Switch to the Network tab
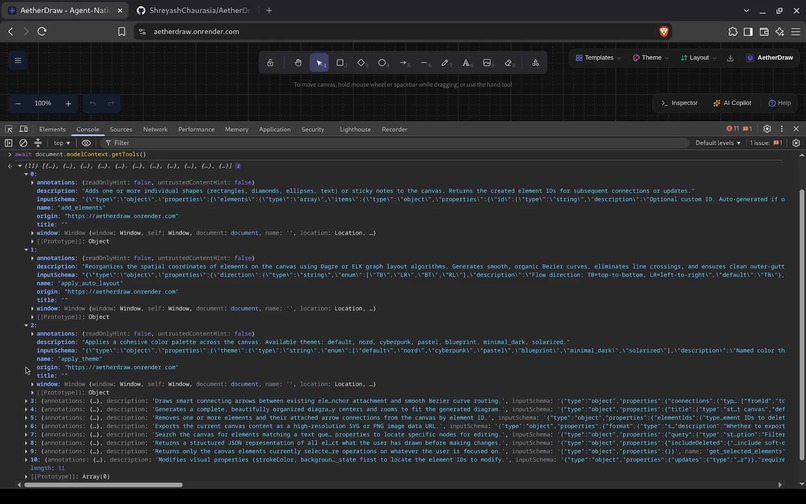Screen dimensions: 806x504 tap(155, 129)
